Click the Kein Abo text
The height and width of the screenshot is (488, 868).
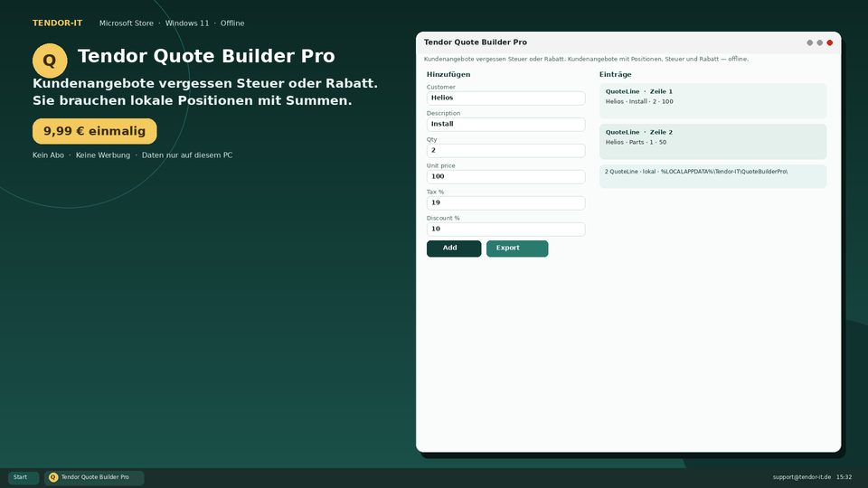point(48,155)
